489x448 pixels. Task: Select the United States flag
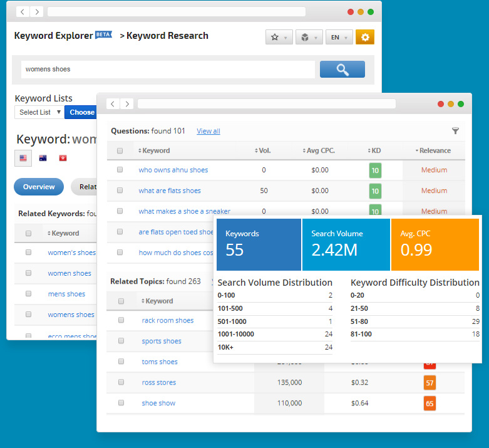pyautogui.click(x=23, y=159)
